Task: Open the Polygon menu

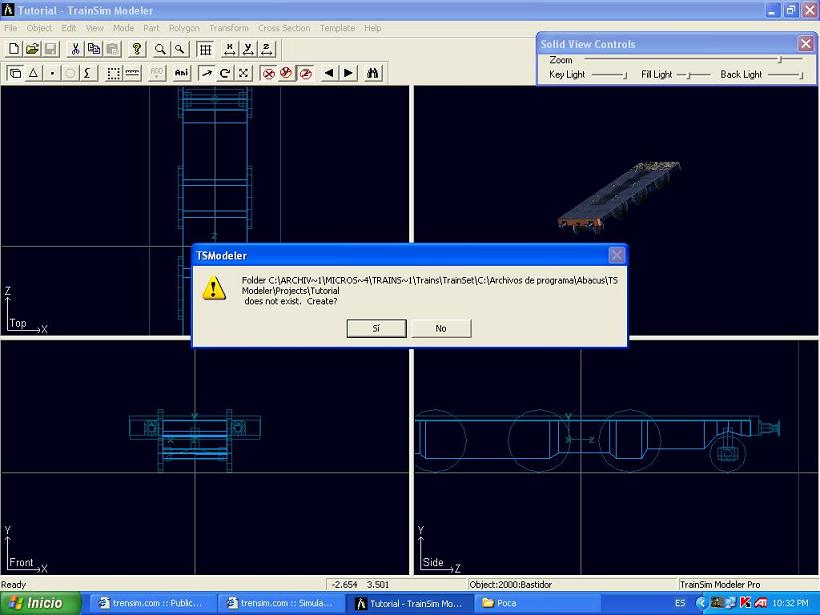Action: point(184,28)
